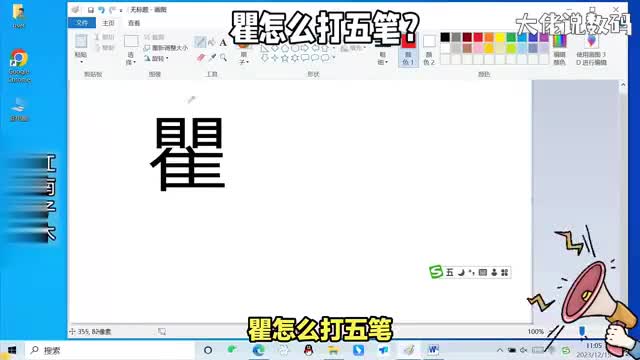Click the Sogou S logo on IME bar
Viewport: 640px width, 360px height.
pyautogui.click(x=436, y=272)
